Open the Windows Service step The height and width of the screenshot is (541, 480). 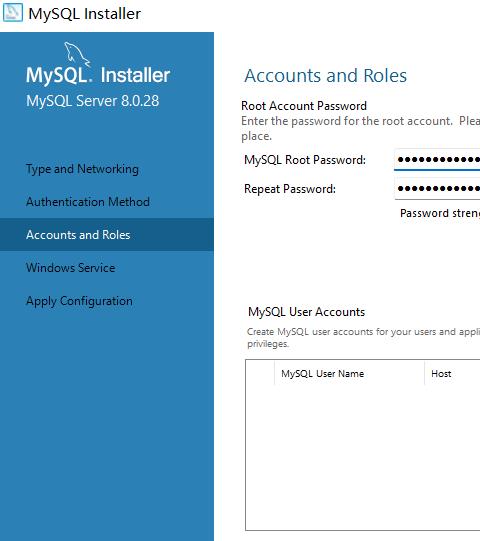point(71,268)
